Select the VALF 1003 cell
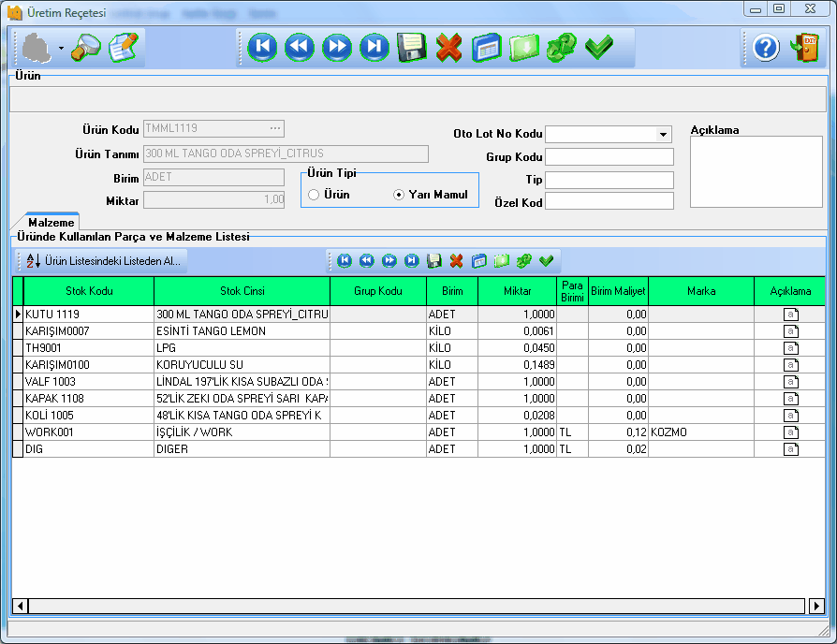The image size is (837, 644). 89,382
